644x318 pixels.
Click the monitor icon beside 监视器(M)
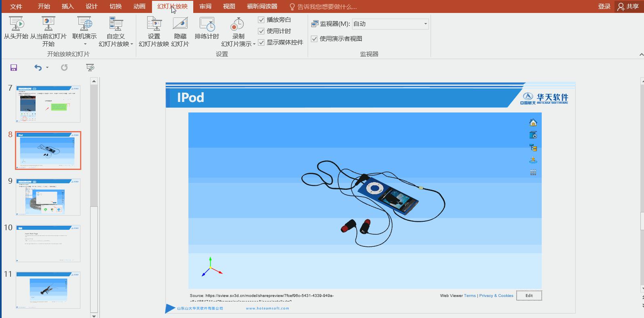coord(315,24)
